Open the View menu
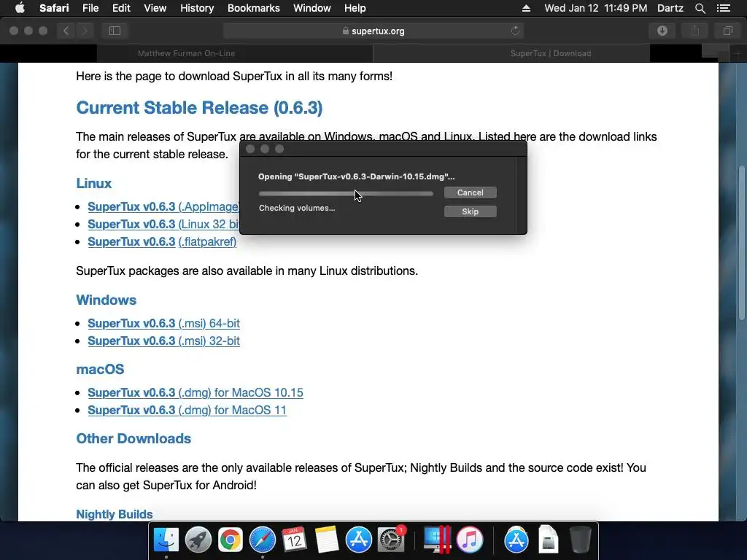This screenshot has height=560, width=747. point(155,8)
